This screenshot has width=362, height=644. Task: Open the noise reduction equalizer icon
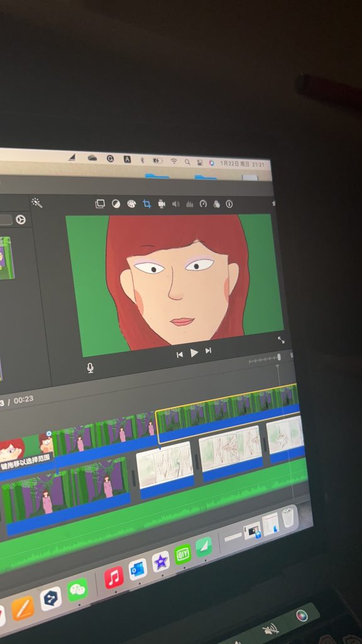(x=190, y=204)
